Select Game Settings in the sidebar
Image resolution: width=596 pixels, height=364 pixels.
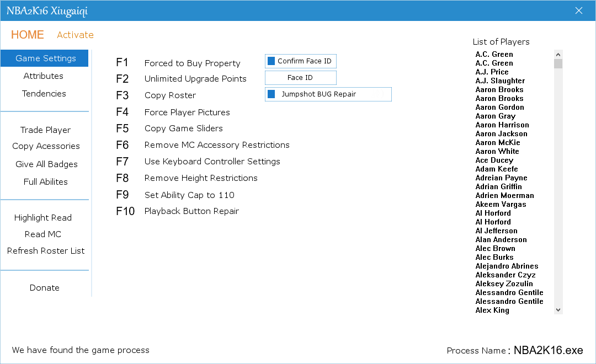pyautogui.click(x=46, y=58)
